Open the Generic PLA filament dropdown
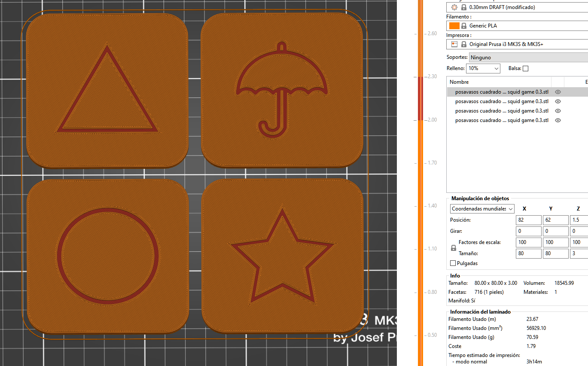 [517, 26]
